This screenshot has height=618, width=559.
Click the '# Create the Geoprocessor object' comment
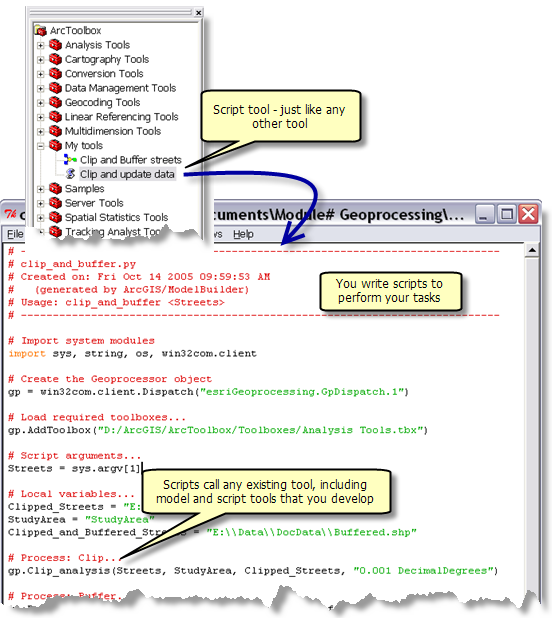(110, 379)
